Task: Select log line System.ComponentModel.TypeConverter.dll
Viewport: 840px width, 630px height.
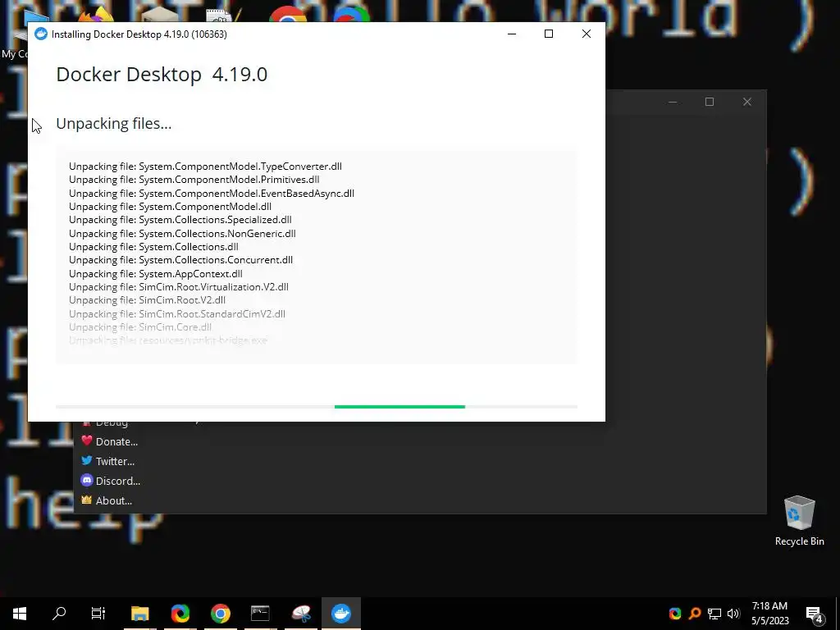Action: tap(205, 166)
